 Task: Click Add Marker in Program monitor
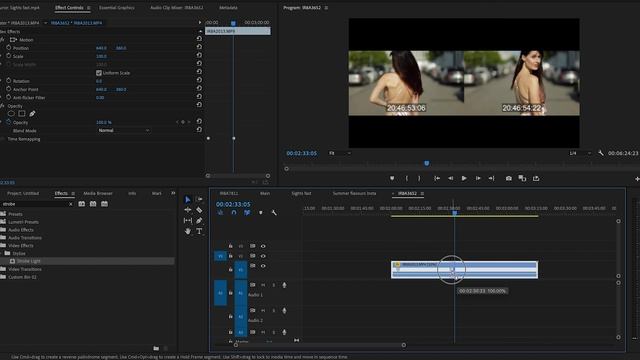click(392, 178)
